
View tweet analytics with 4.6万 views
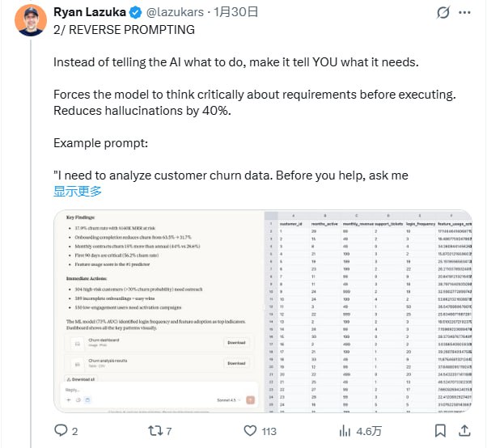click(x=345, y=431)
